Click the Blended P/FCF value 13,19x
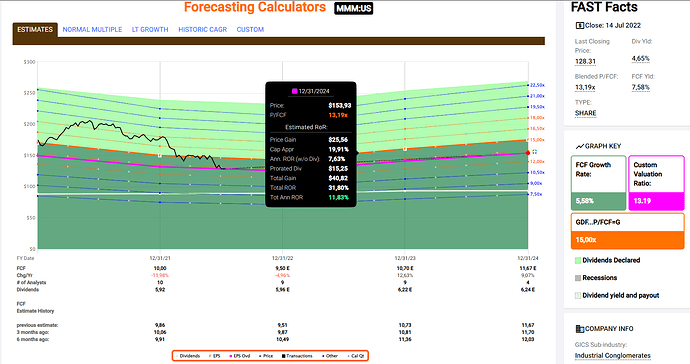The image size is (690, 364). pyautogui.click(x=585, y=87)
